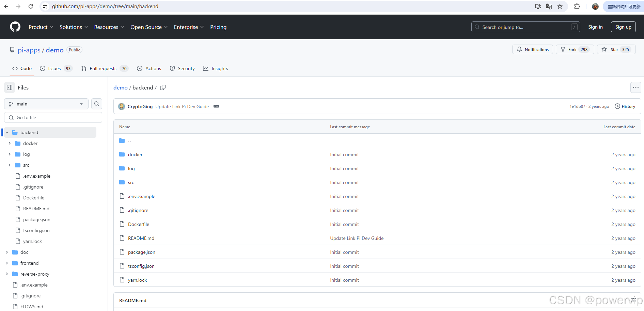The width and height of the screenshot is (644, 311).
Task: Open the README outline icon
Action: click(633, 300)
